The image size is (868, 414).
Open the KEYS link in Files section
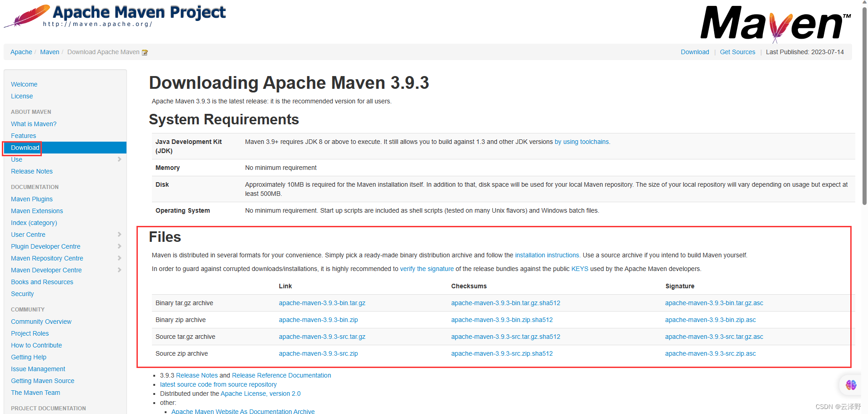coord(580,269)
